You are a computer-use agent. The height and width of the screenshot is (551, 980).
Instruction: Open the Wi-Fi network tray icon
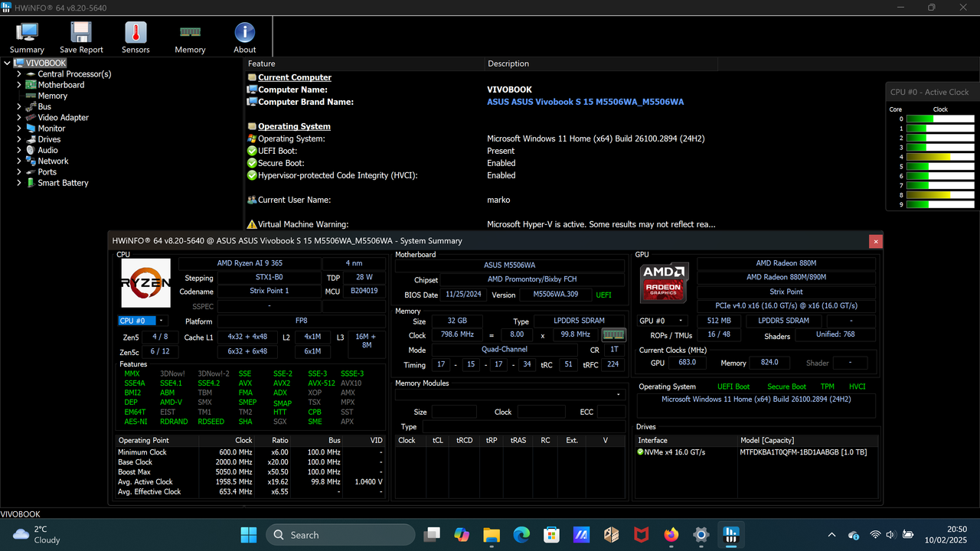click(875, 535)
